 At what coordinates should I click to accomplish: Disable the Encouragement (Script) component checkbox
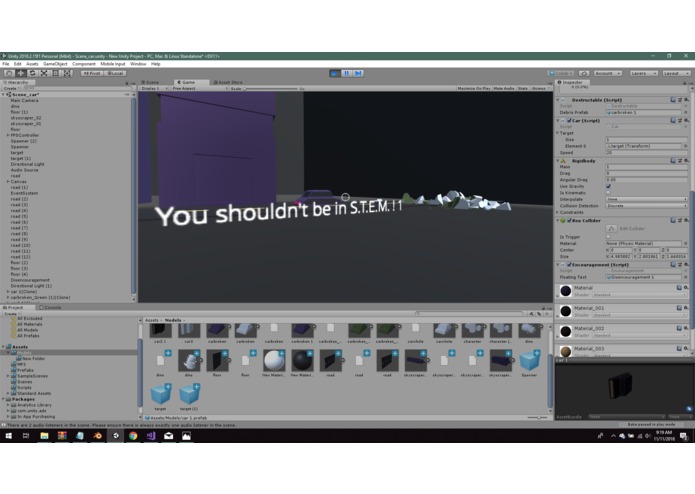click(x=569, y=265)
